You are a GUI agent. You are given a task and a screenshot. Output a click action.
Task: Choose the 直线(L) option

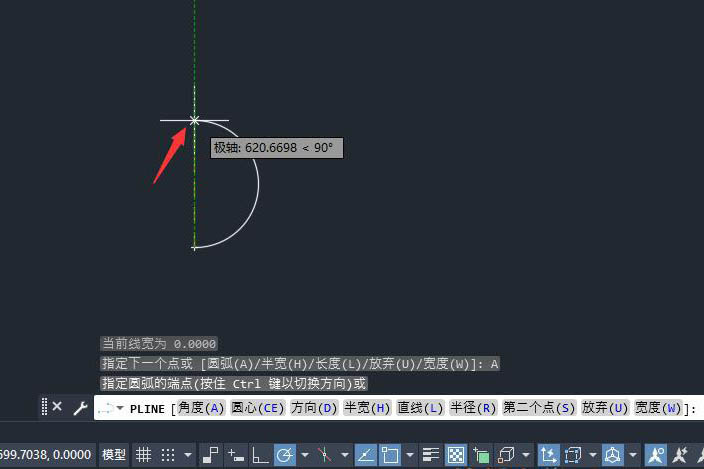click(x=420, y=408)
